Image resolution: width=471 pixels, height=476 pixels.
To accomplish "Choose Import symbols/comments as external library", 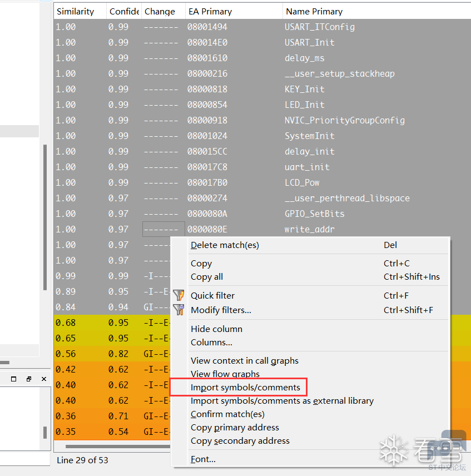I will click(x=310, y=401).
